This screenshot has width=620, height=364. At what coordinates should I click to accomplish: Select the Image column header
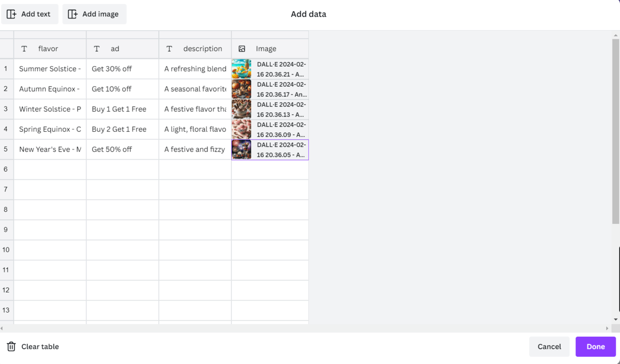coord(266,48)
